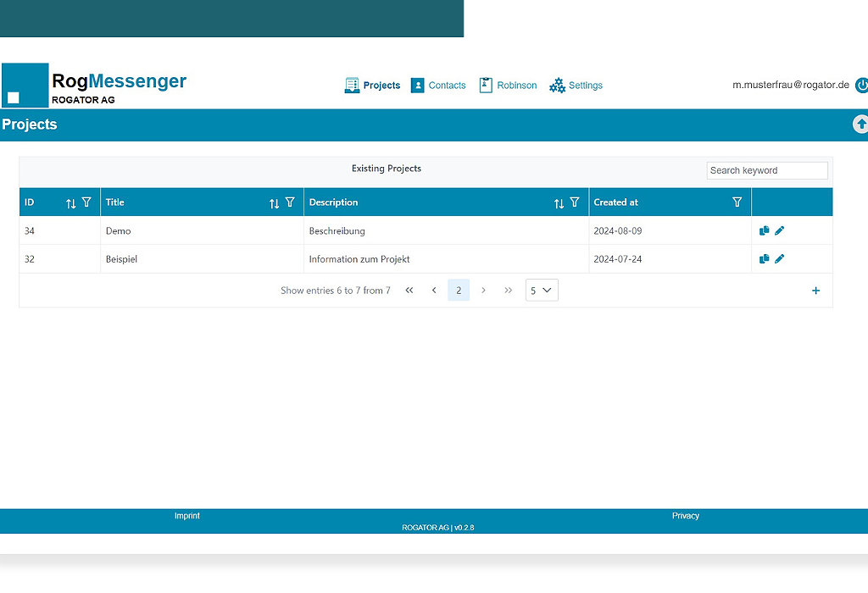Log out using the power icon
868x593 pixels.
coord(862,85)
